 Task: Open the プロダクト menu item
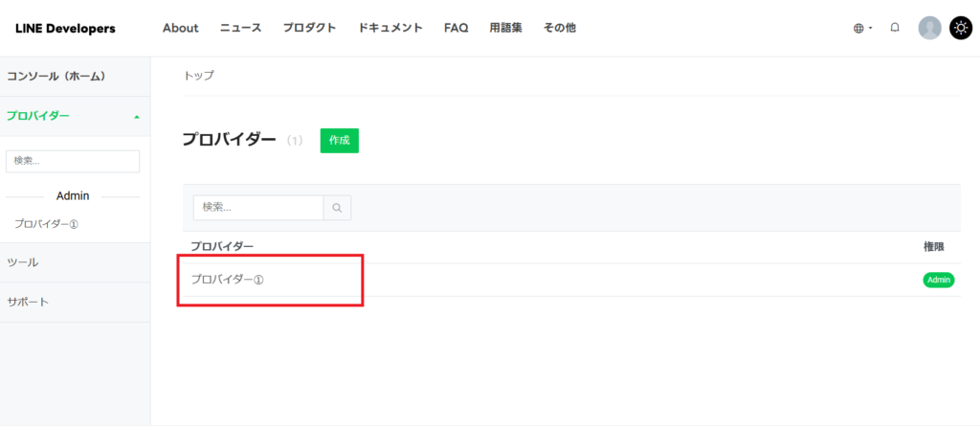[x=309, y=28]
